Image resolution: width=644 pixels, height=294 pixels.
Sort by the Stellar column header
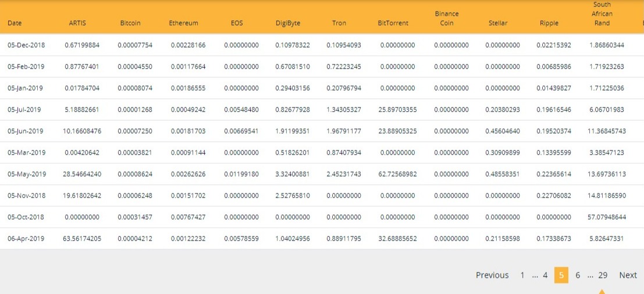(x=498, y=23)
